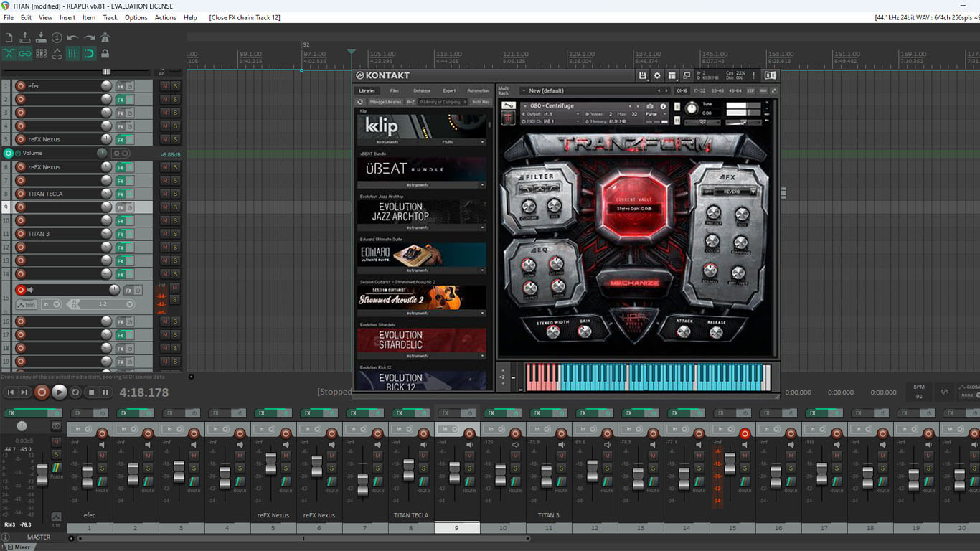This screenshot has width=980, height=551.
Task: Toggle the metronome icon
Action: point(105,37)
